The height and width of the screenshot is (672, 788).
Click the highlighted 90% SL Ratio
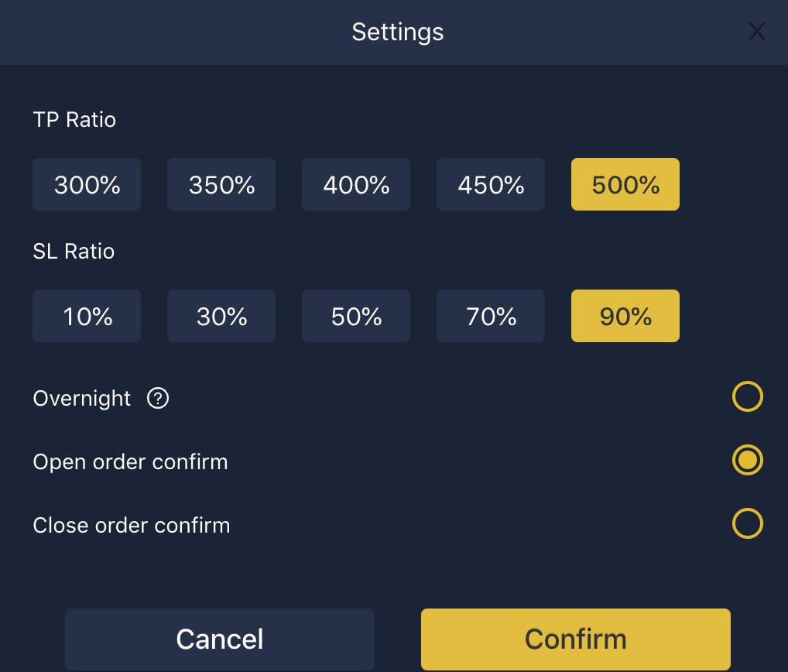[x=625, y=316]
